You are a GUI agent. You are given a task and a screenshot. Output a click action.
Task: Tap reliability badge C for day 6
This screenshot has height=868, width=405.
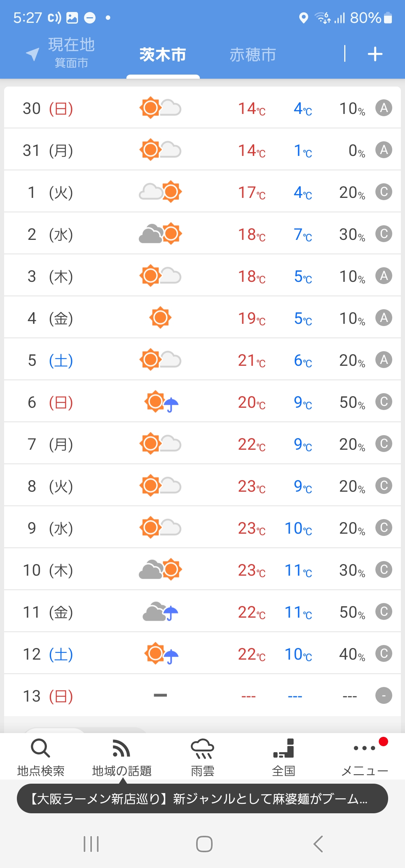384,402
